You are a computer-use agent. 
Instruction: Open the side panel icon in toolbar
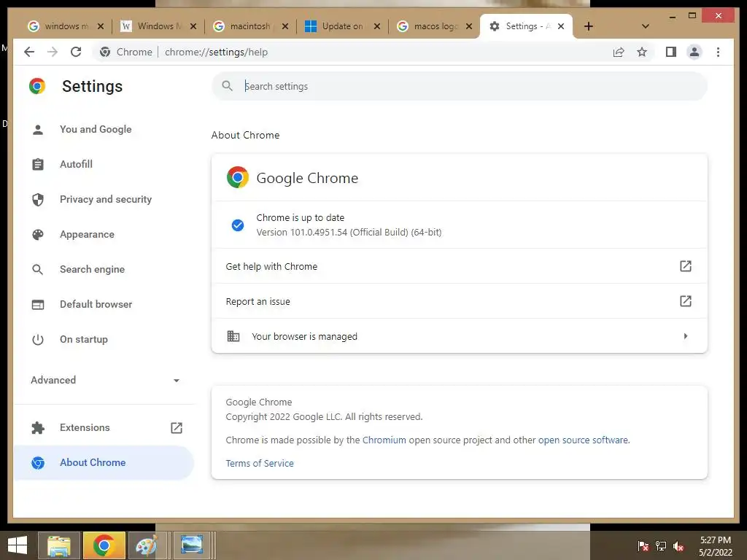(671, 52)
